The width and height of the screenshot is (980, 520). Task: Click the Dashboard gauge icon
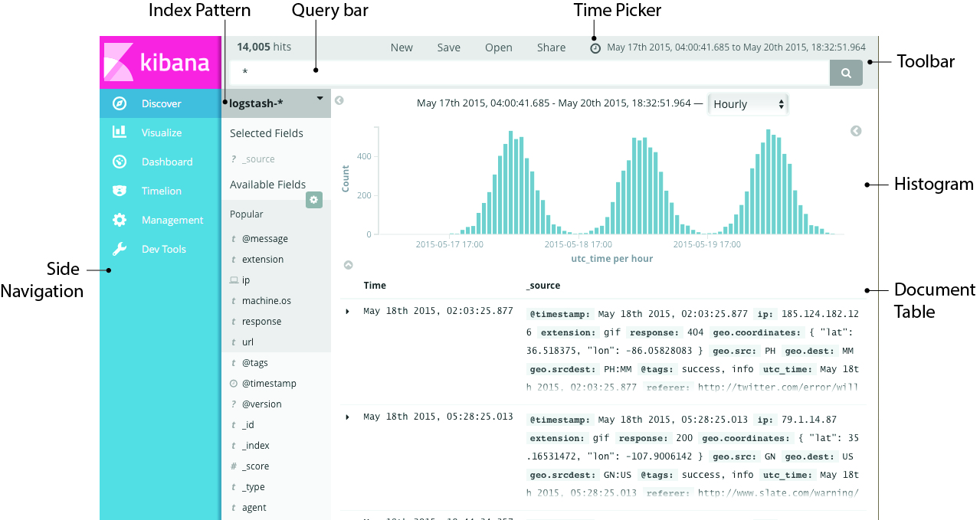pyautogui.click(x=120, y=162)
